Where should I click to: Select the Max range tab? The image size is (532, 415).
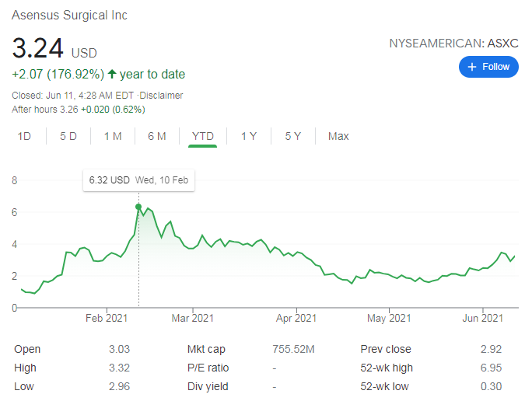338,136
